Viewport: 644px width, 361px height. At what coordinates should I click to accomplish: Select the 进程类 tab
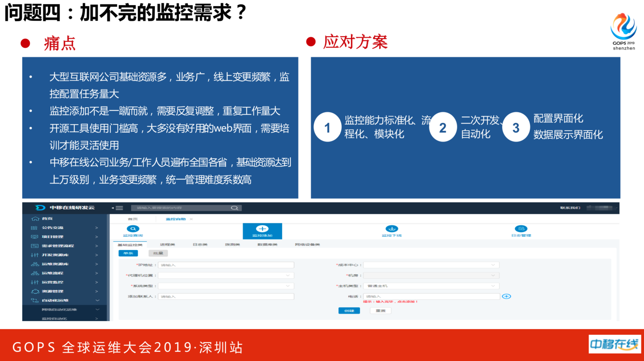click(167, 245)
